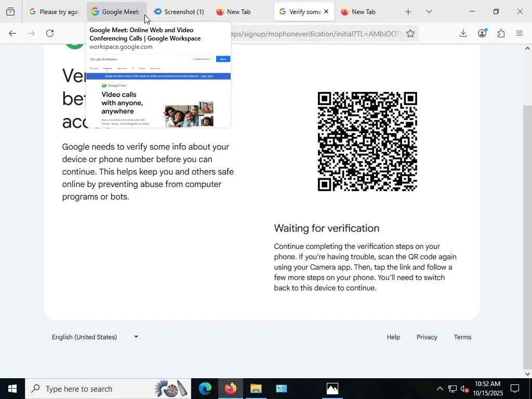This screenshot has width=532, height=399.
Task: Switch to the Google Meet tab
Action: (116, 11)
